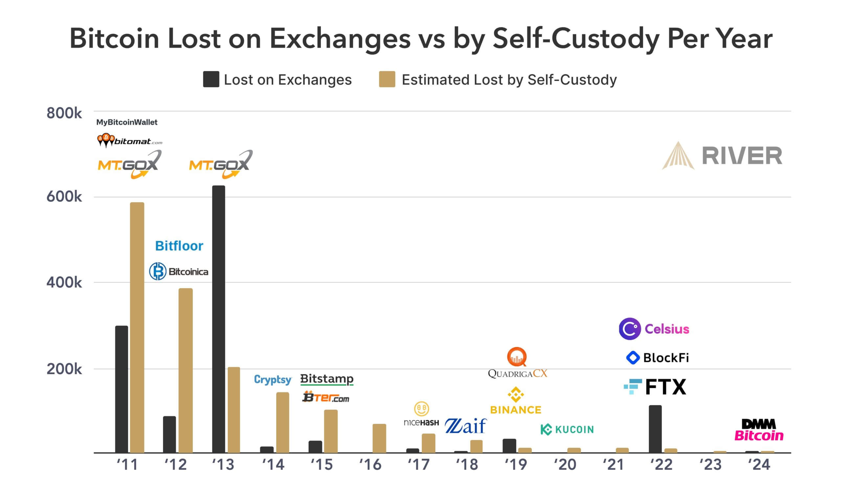Image resolution: width=841 pixels, height=504 pixels.
Task: Click the black Lost on Exchanges legend swatch
Action: click(x=211, y=79)
